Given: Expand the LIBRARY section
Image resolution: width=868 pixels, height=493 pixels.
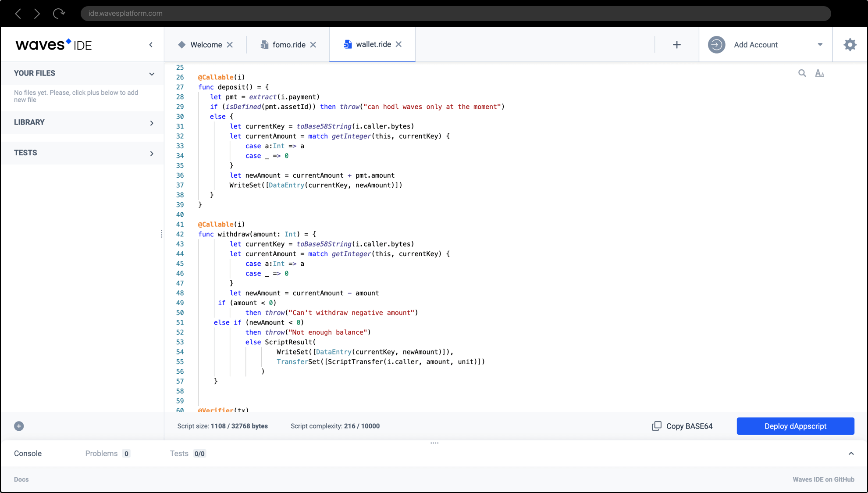Looking at the screenshot, I should (x=152, y=123).
